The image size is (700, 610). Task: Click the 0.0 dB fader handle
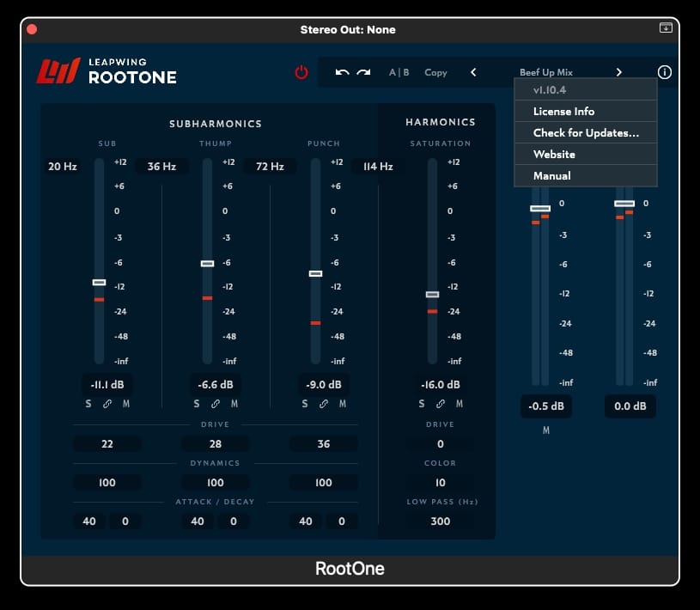[x=624, y=204]
